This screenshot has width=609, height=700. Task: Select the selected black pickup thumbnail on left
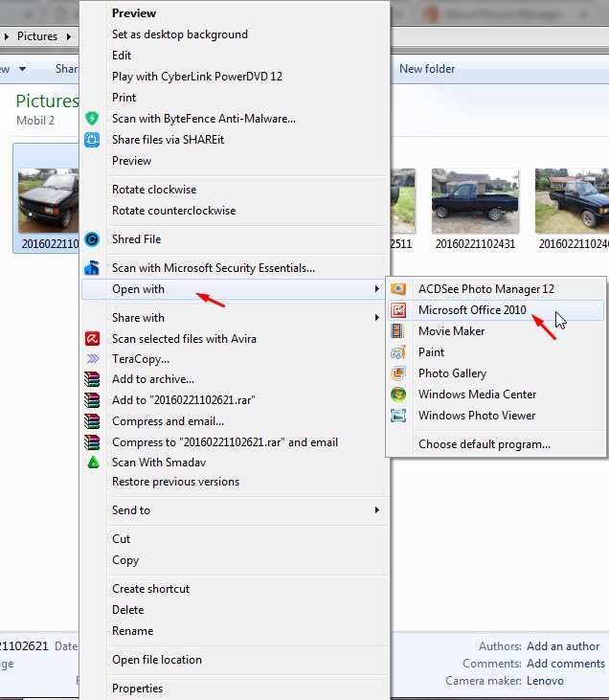tap(48, 200)
